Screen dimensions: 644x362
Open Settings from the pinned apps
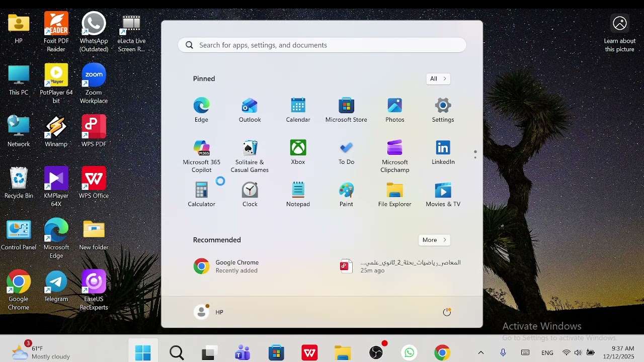tap(443, 110)
